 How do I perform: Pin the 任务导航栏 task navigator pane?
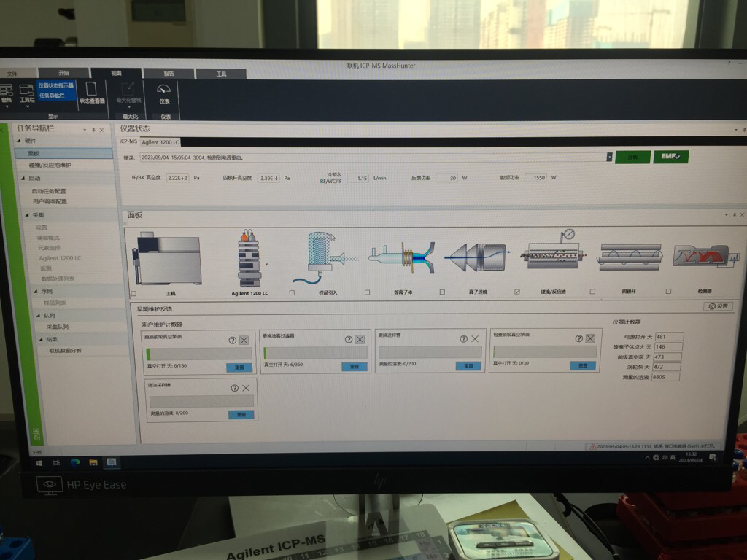pos(94,130)
